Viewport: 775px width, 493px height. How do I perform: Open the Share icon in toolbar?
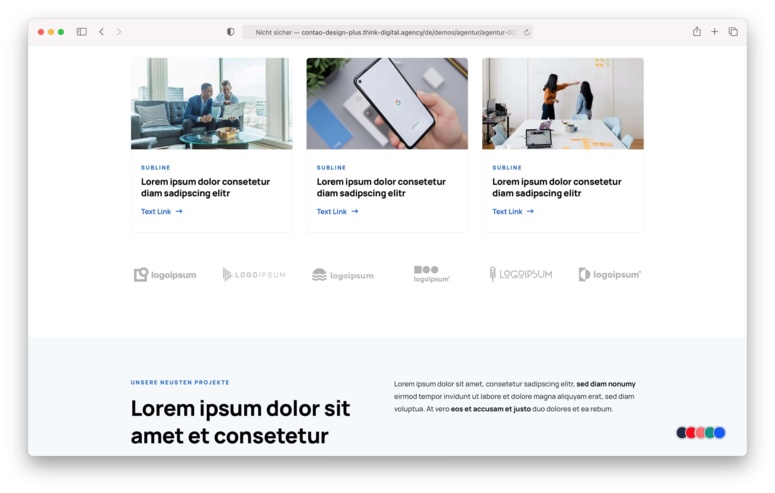click(696, 32)
